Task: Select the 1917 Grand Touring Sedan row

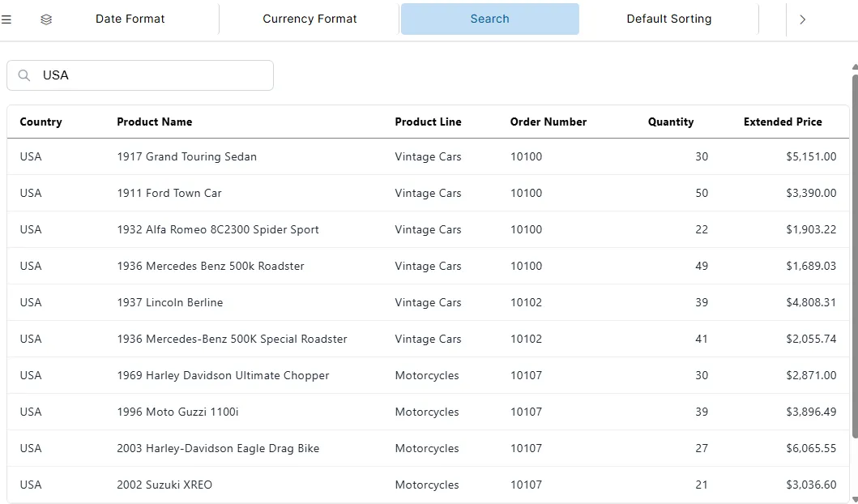Action: (324, 156)
